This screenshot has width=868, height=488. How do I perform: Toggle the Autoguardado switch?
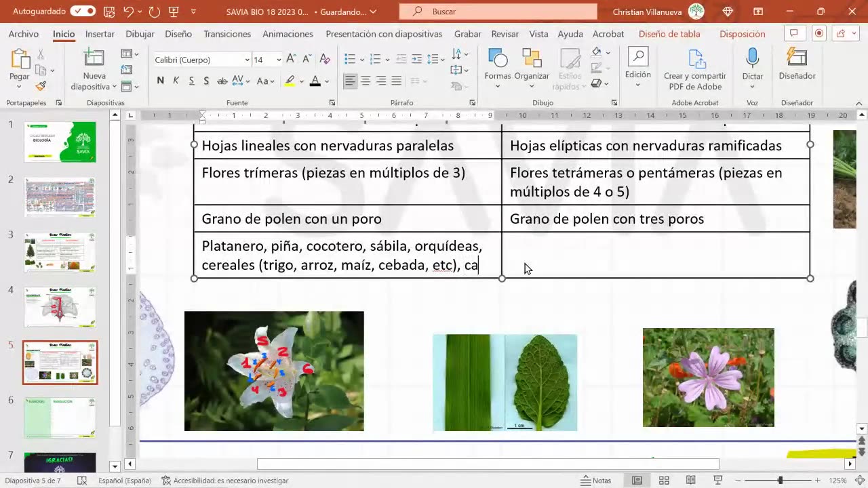coord(83,12)
